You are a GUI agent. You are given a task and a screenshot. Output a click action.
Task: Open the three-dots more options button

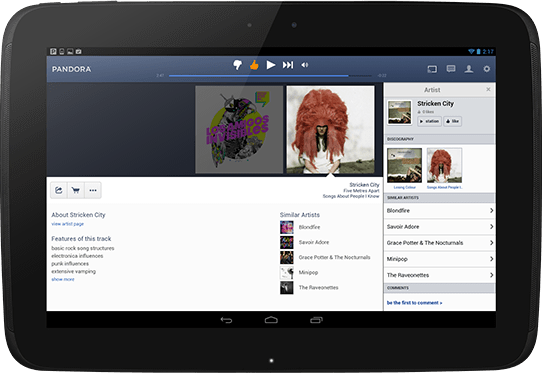pos(93,190)
